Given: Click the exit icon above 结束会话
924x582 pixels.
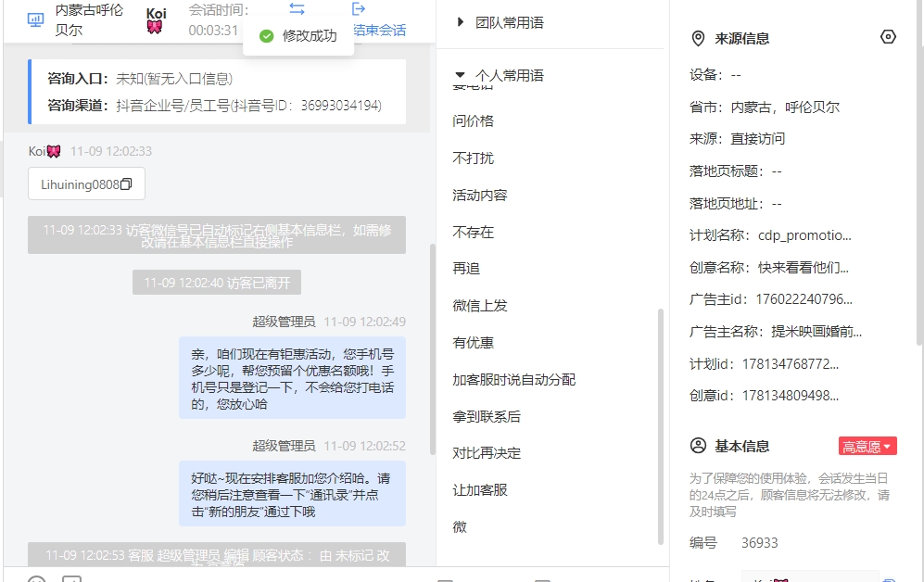Looking at the screenshot, I should [359, 9].
